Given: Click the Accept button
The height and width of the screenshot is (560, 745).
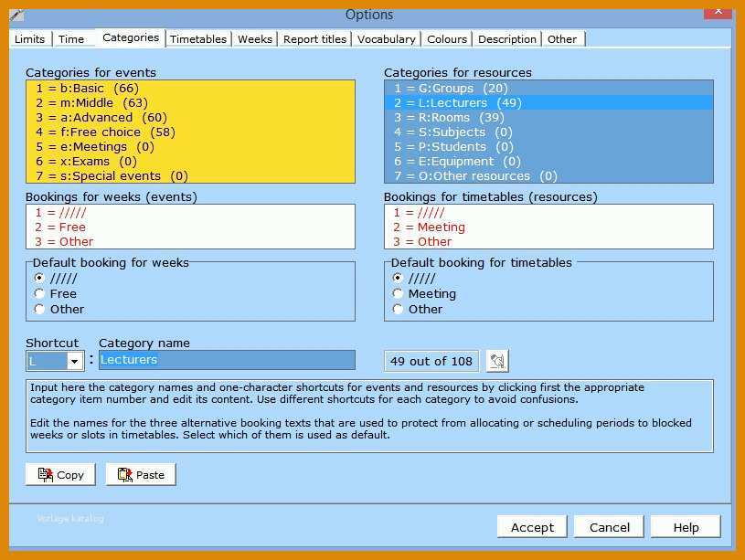Looking at the screenshot, I should coord(532,527).
